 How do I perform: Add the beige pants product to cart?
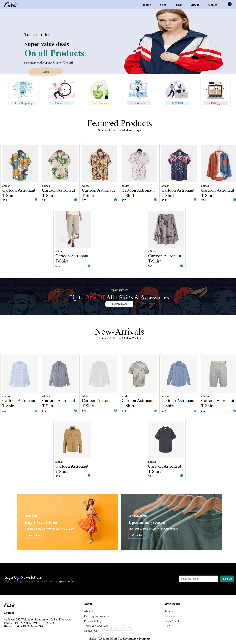[89, 265]
